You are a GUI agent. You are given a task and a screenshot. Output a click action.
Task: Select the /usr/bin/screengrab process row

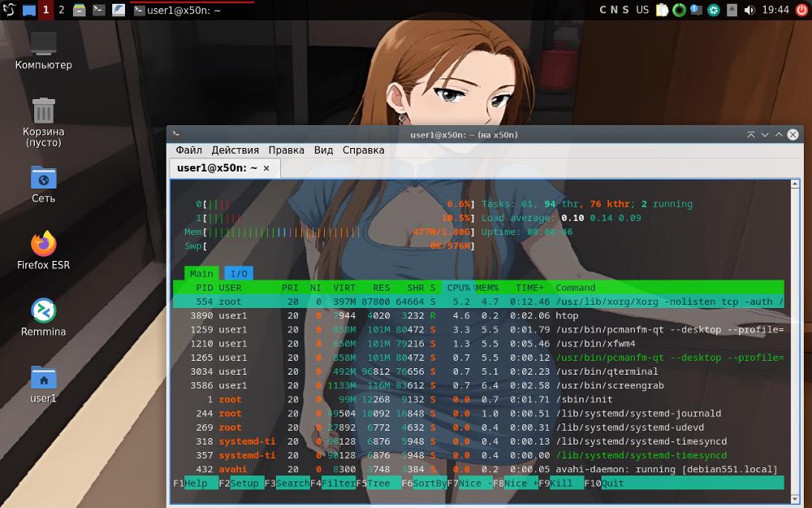478,385
